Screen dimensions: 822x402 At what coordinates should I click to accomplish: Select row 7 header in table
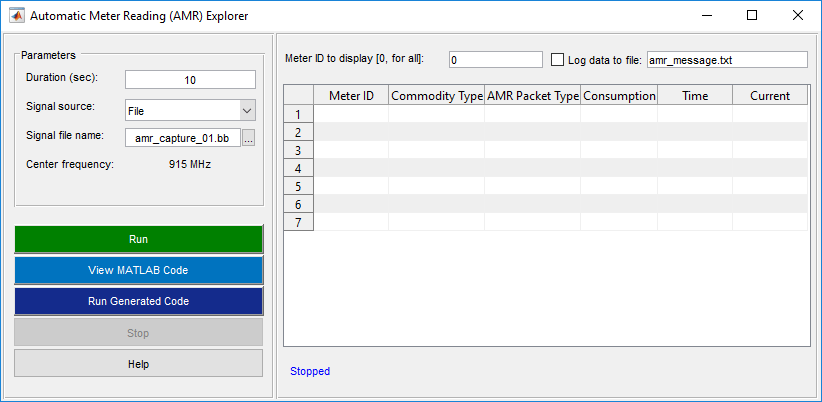(x=298, y=222)
